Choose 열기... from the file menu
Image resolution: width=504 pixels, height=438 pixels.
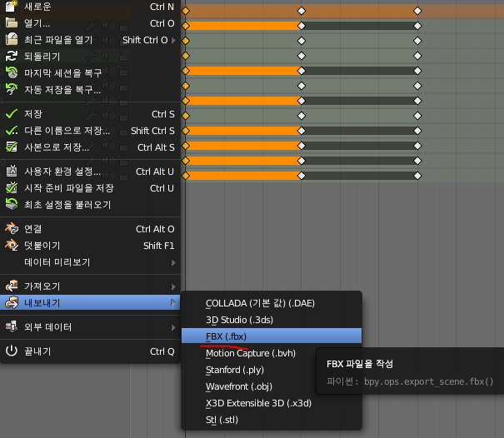point(90,23)
